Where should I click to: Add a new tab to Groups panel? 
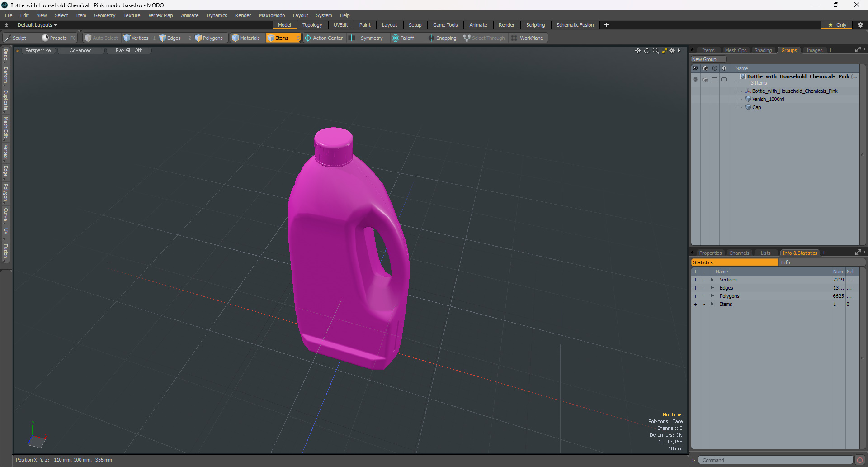click(830, 50)
